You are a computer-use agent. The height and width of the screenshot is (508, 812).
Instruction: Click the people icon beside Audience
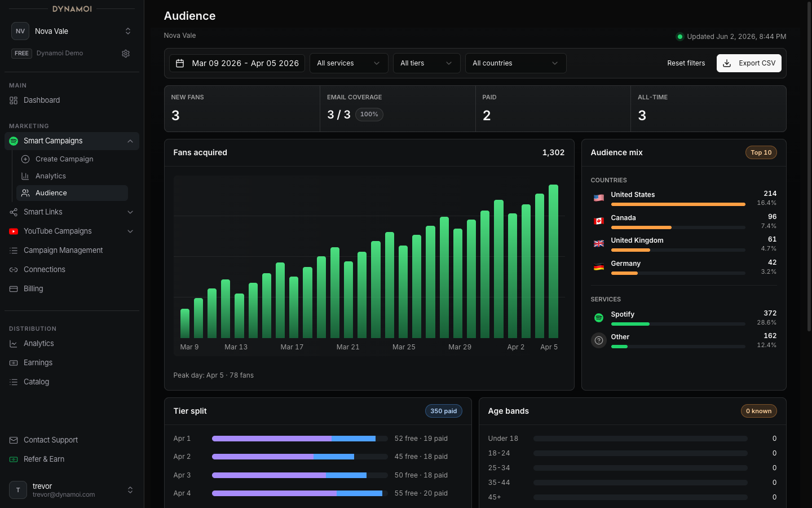25,193
